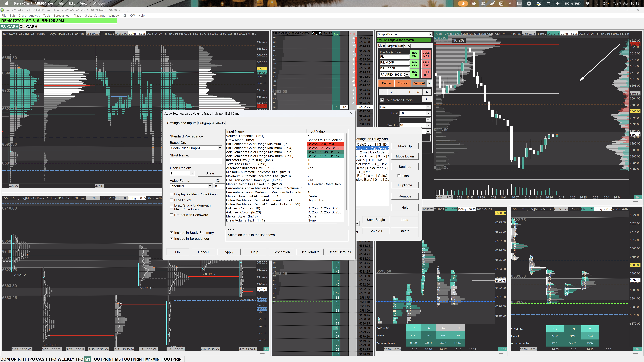This screenshot has height=362, width=644.
Task: Toggle the Hide Study checkbox
Action: coord(171,200)
